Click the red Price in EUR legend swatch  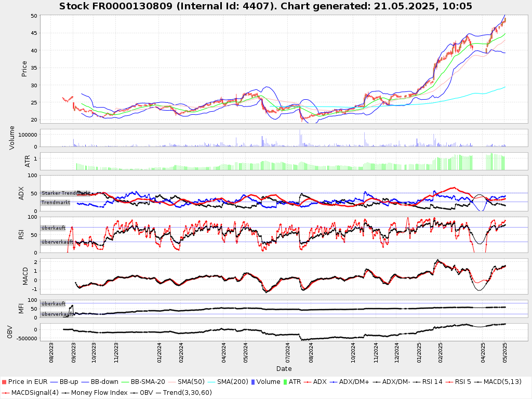pos(4,382)
